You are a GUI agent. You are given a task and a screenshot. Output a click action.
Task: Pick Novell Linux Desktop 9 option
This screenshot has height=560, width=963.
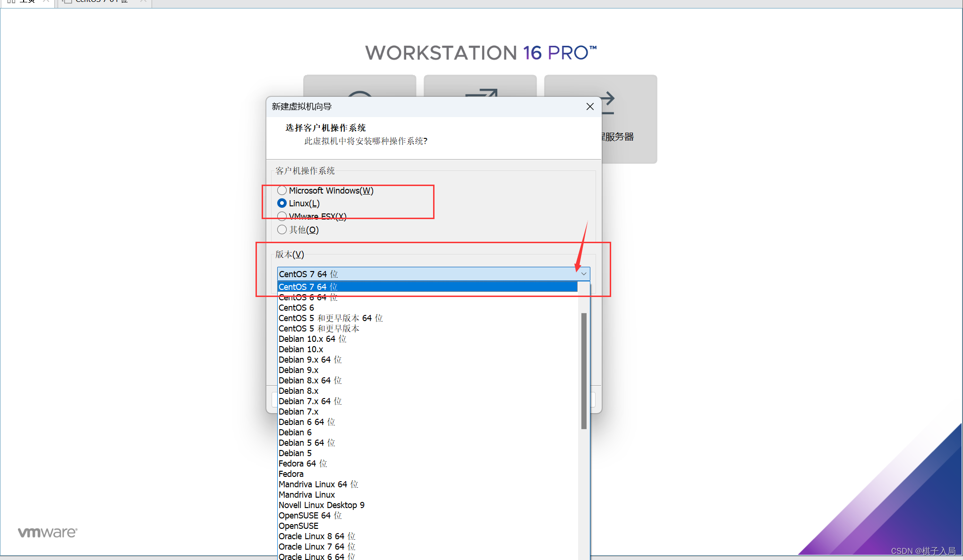[321, 505]
